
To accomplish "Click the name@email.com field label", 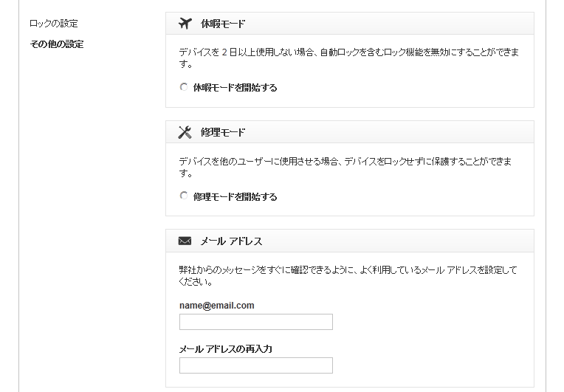I will tap(216, 306).
